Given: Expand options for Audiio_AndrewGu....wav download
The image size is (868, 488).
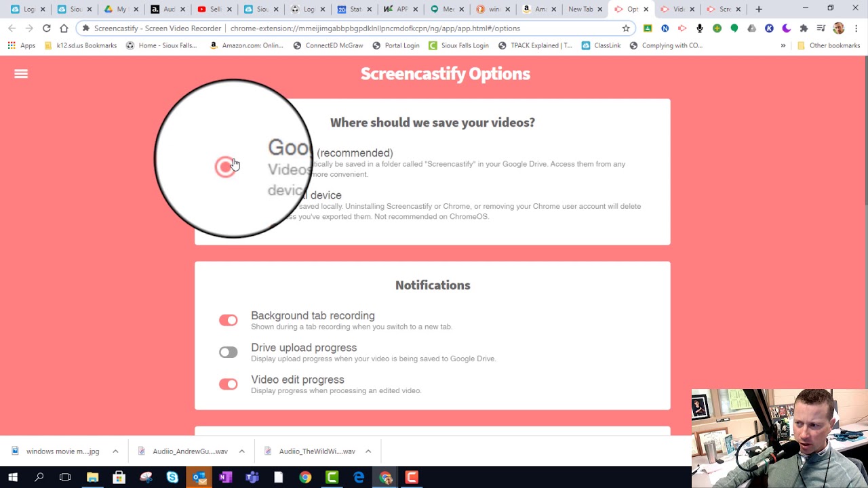Looking at the screenshot, I should [x=241, y=451].
